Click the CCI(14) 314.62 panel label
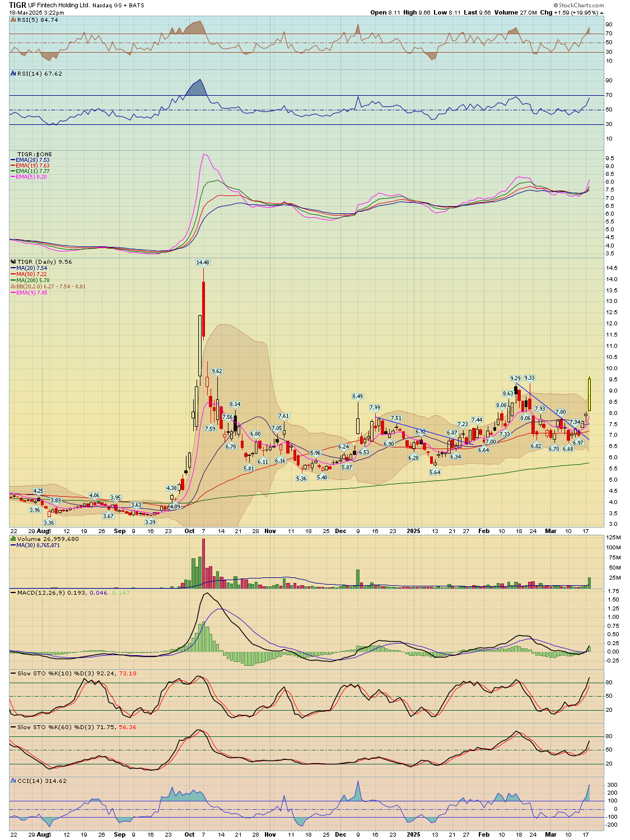 42,781
